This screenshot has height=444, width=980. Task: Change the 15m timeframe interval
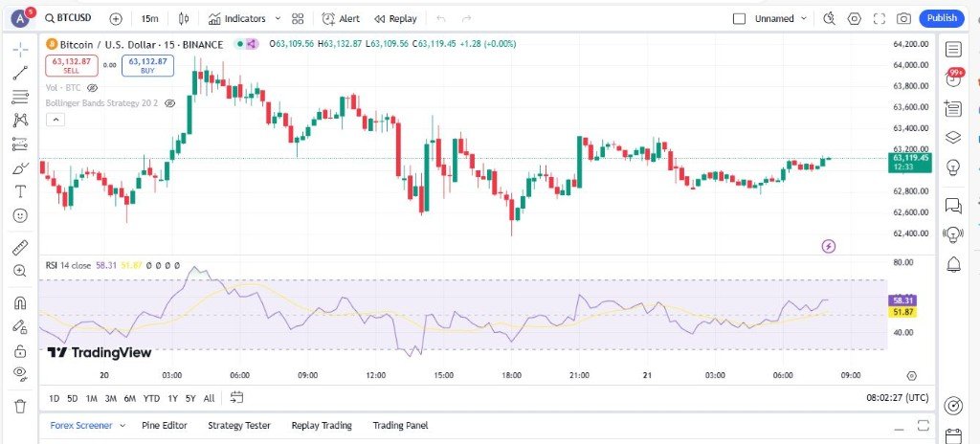[x=149, y=19]
